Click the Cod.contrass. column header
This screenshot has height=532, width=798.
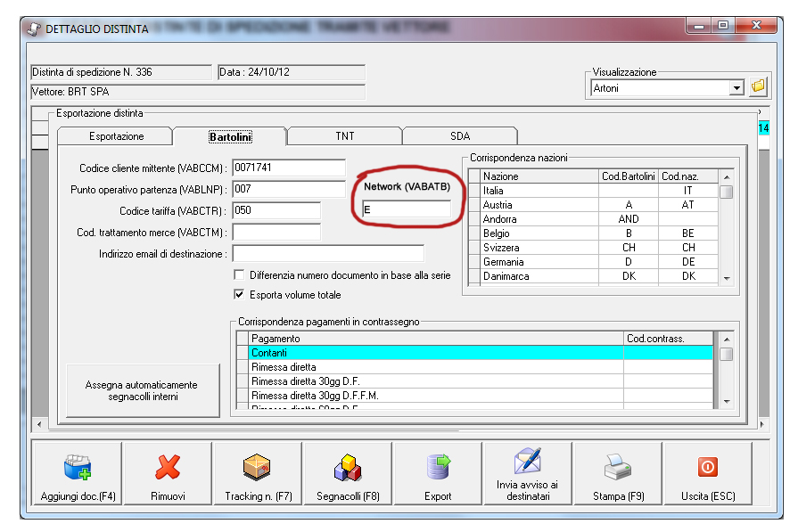pos(668,339)
